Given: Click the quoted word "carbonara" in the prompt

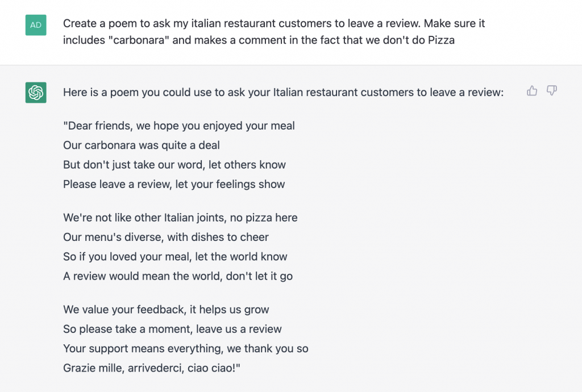Looking at the screenshot, I should [136, 40].
